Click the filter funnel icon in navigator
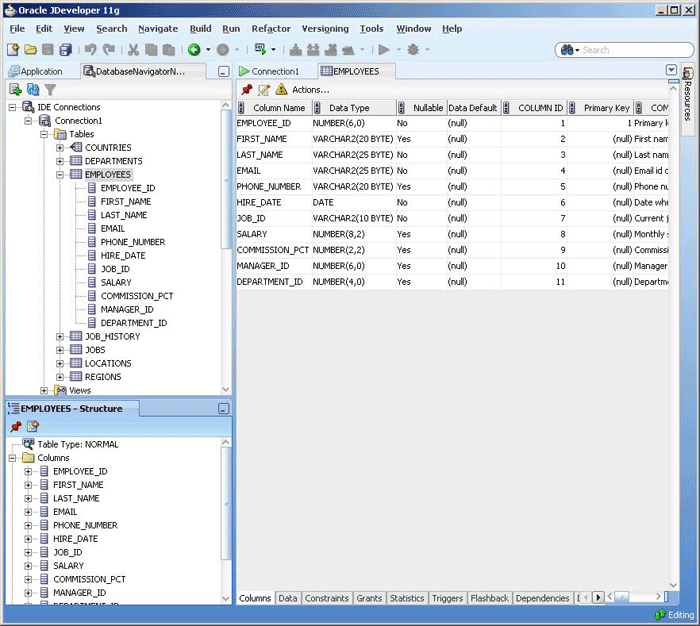This screenshot has height=626, width=700. click(49, 89)
